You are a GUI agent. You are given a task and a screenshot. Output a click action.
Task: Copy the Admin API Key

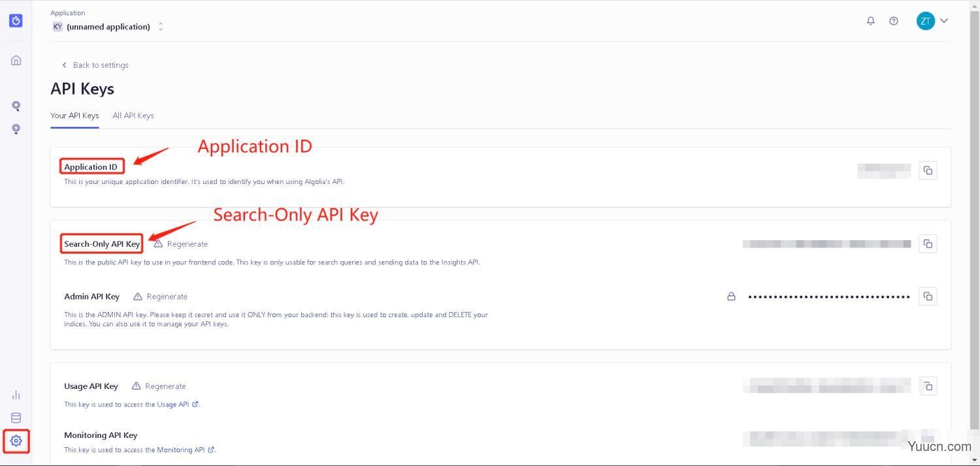pyautogui.click(x=928, y=296)
